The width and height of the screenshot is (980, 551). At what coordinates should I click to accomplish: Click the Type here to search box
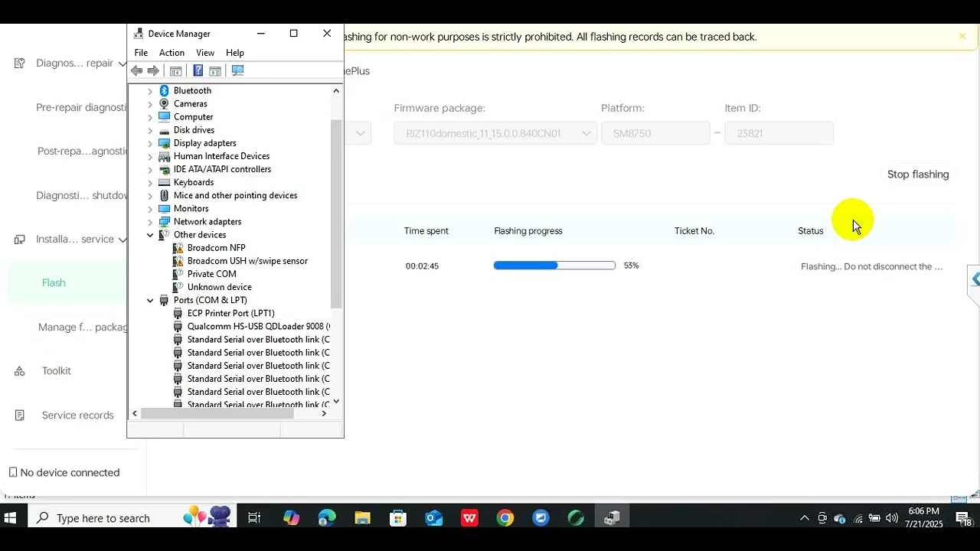click(132, 518)
